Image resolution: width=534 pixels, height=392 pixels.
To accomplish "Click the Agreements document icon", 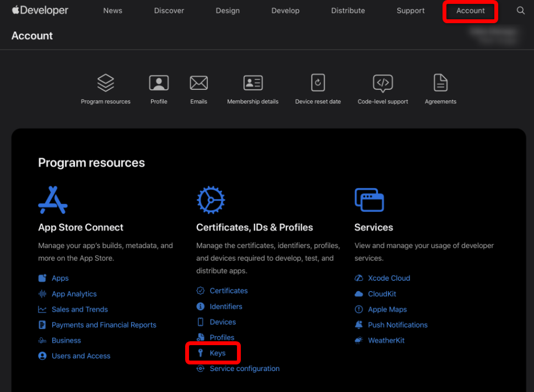I will [x=441, y=83].
